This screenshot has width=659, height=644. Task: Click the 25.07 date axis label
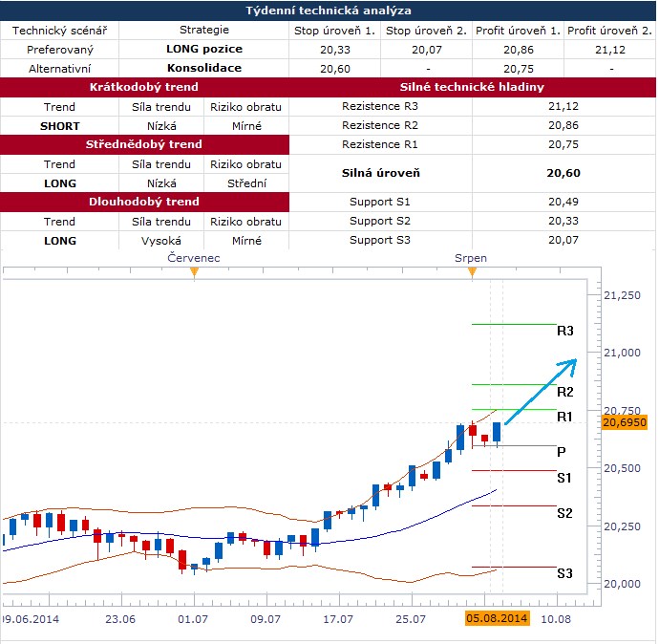click(x=411, y=619)
